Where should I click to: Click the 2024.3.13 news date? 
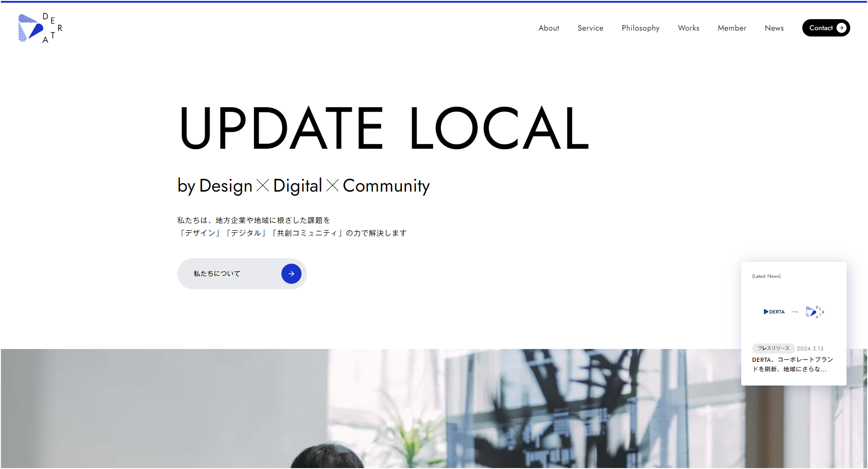(810, 349)
